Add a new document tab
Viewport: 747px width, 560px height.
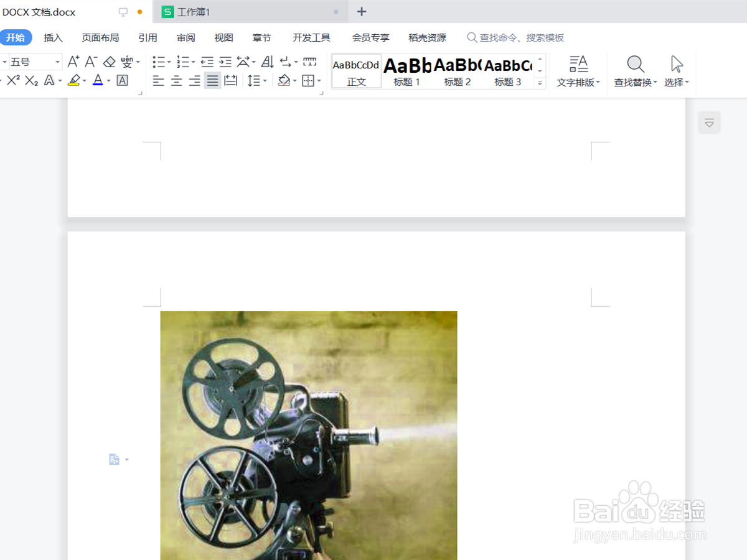point(362,12)
